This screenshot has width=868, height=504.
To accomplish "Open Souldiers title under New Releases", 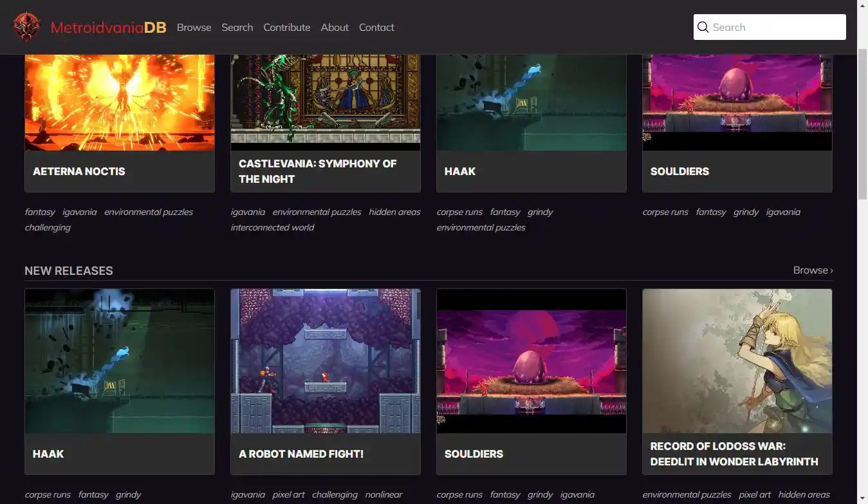I will pos(474,454).
